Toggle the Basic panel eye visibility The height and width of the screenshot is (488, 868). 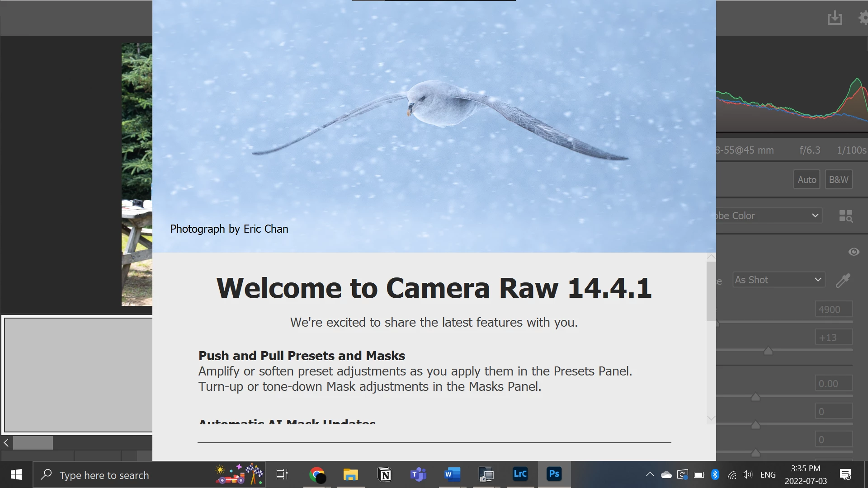[x=854, y=252]
